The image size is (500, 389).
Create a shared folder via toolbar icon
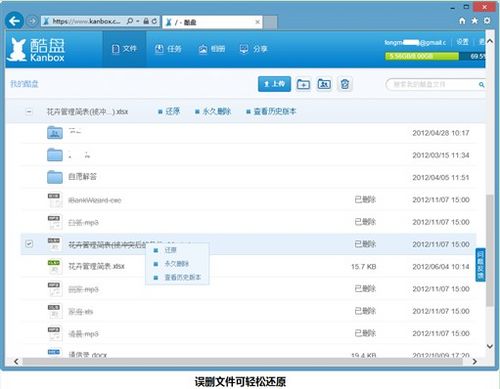click(324, 84)
